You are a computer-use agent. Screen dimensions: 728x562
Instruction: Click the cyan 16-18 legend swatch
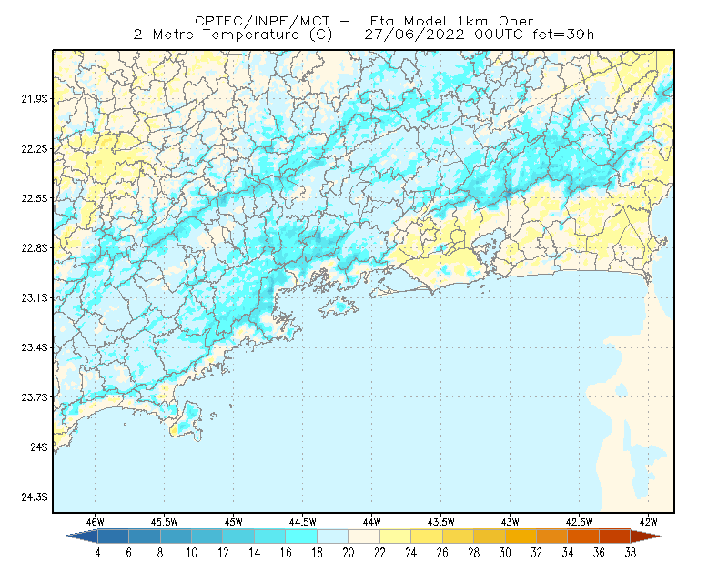[301, 537]
